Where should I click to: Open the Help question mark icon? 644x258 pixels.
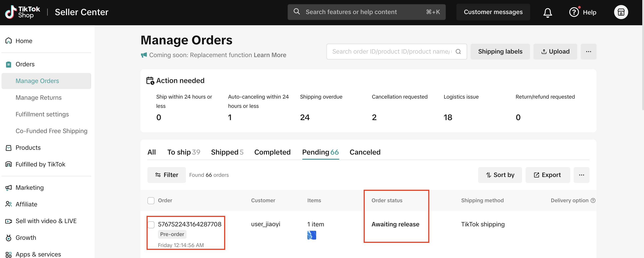click(x=574, y=12)
